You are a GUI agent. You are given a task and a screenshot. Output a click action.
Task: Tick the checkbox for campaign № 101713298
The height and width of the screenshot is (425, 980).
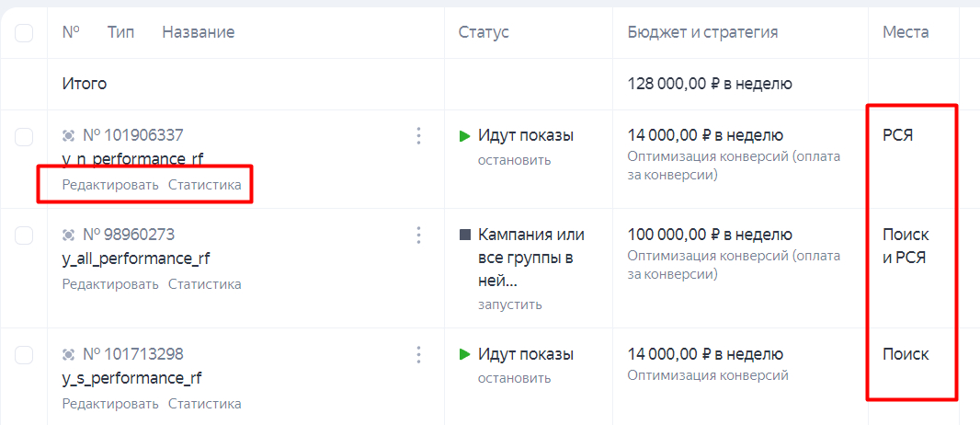click(x=24, y=355)
